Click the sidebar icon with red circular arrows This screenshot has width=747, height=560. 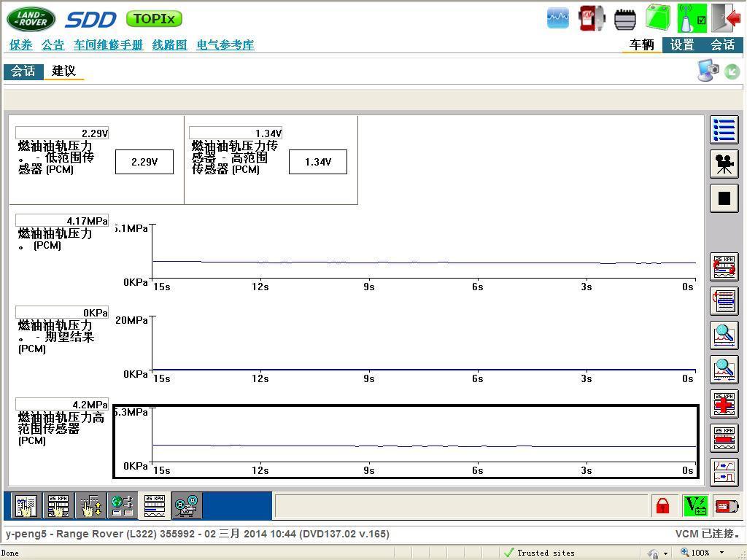tap(724, 267)
